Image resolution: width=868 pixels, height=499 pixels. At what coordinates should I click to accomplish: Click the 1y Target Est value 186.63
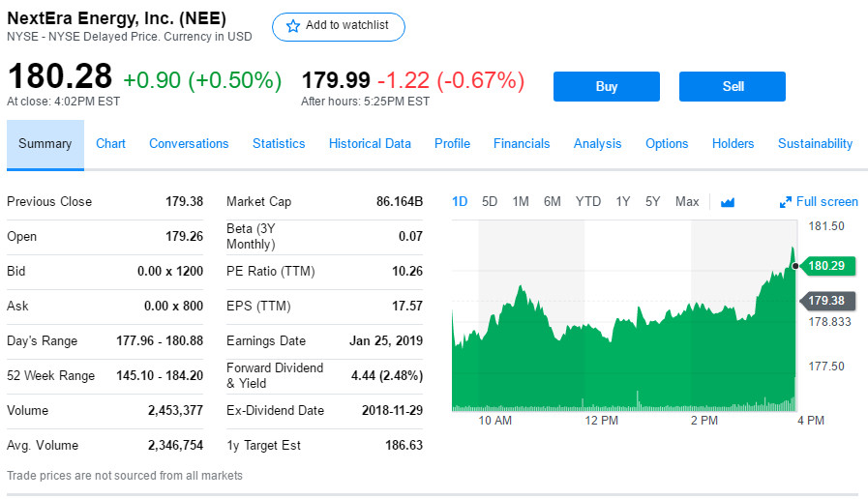[404, 446]
